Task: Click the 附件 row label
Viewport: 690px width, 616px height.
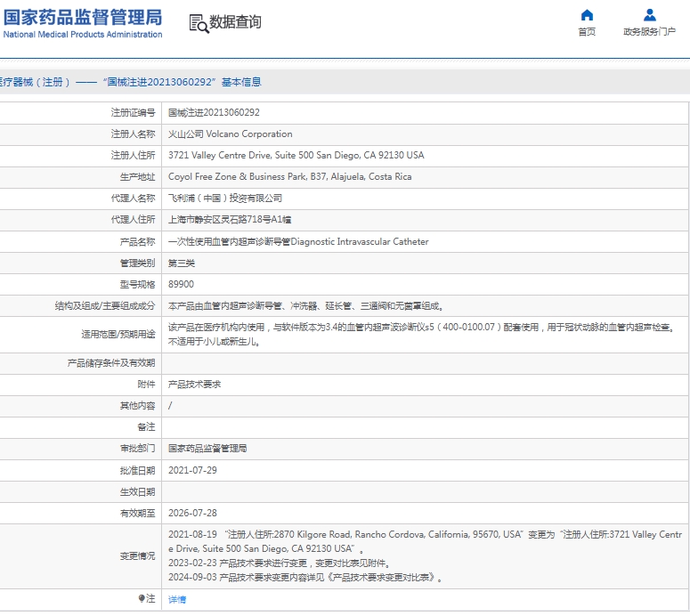Action: pyautogui.click(x=146, y=385)
